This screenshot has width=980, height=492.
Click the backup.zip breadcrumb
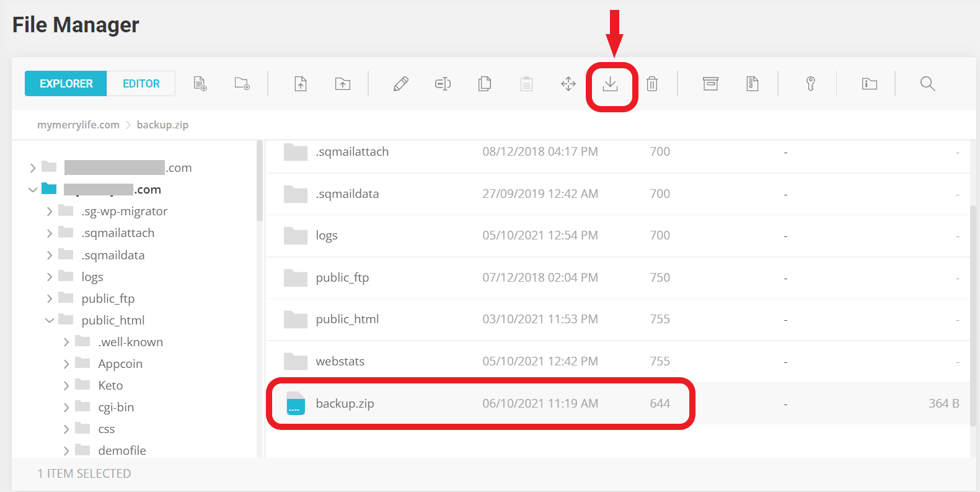tap(162, 125)
